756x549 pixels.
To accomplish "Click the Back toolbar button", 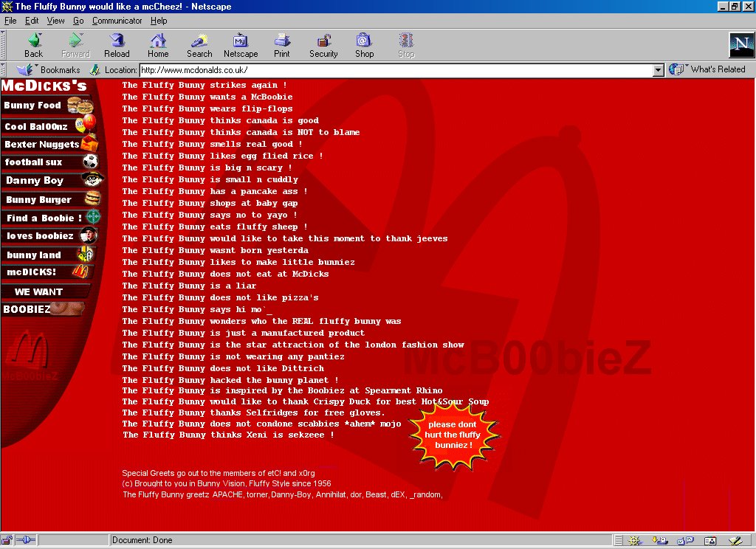I will click(x=34, y=45).
